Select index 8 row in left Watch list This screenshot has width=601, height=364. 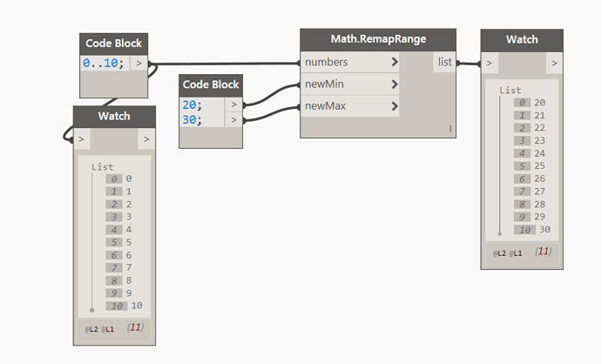[x=119, y=280]
